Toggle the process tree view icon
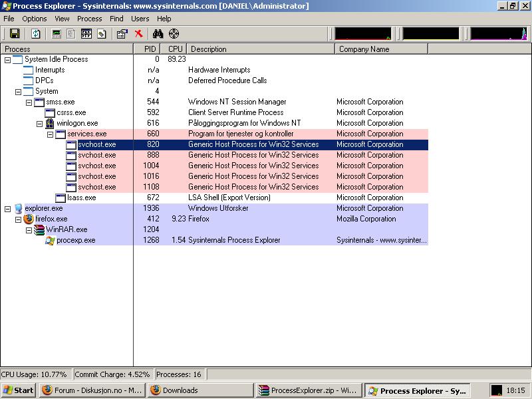Viewport: 532px width, 399px height. pos(71,34)
